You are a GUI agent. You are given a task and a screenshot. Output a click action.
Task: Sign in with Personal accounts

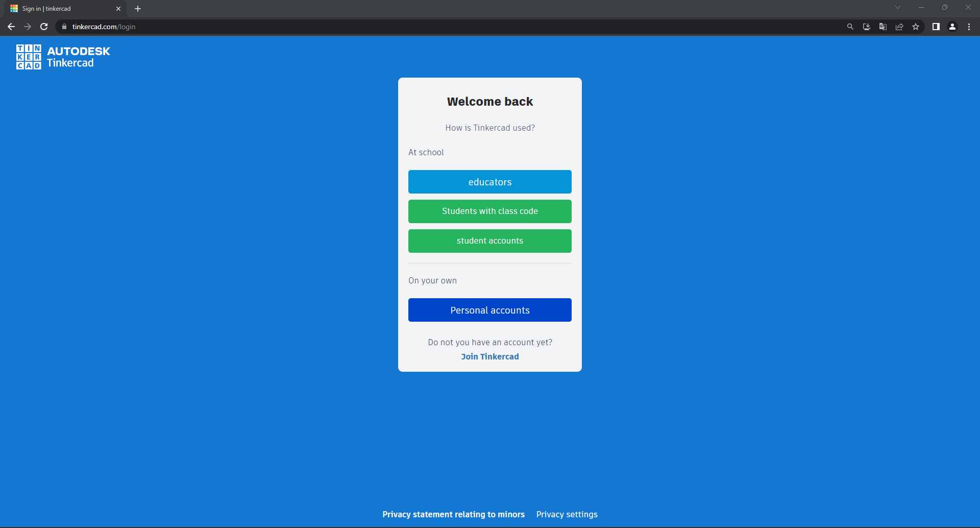pos(490,310)
